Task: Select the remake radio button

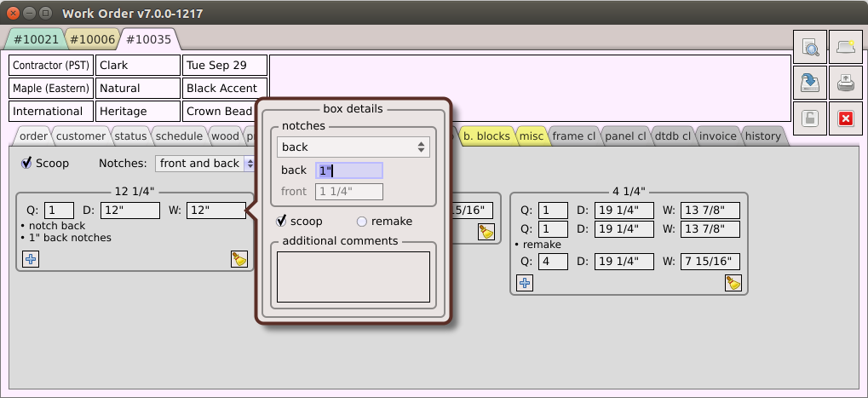Action: pos(362,222)
